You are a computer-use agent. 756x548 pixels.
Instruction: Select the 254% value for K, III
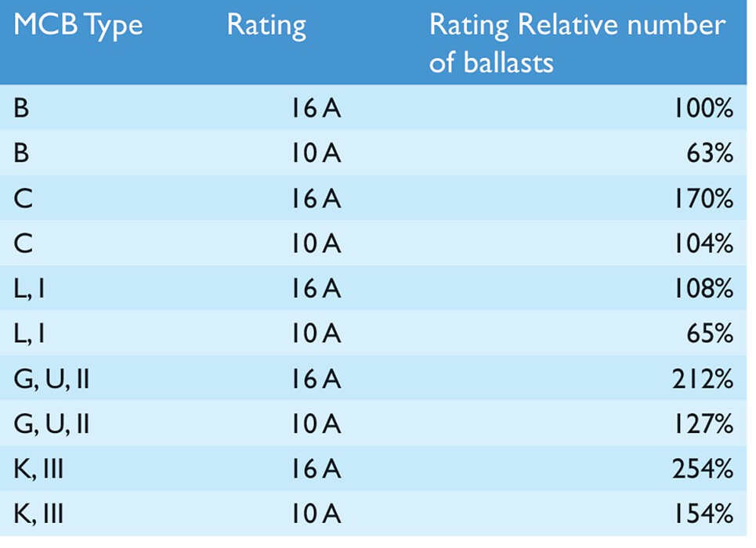(x=703, y=468)
